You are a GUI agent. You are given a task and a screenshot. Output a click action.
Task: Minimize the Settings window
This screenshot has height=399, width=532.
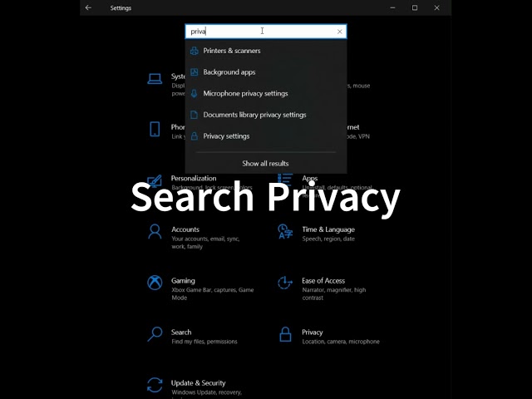pyautogui.click(x=392, y=7)
